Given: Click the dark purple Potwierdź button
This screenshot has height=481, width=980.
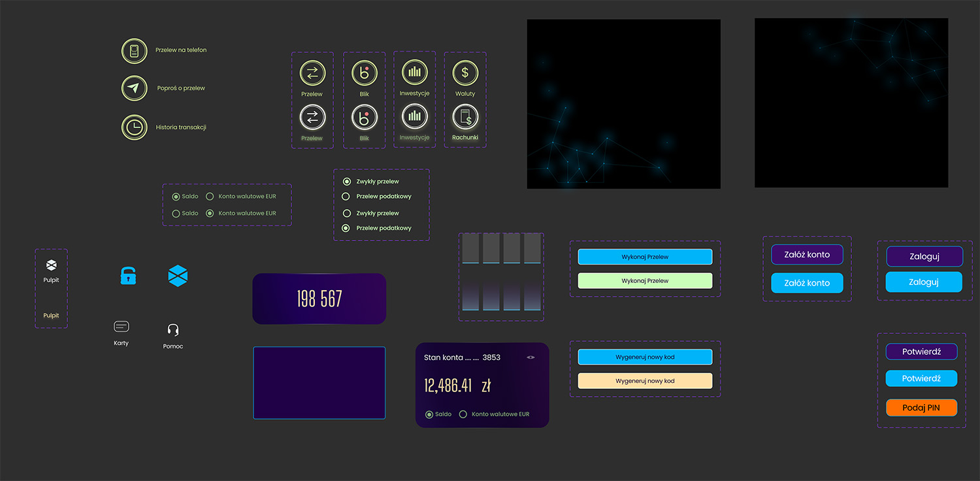Looking at the screenshot, I should [921, 352].
